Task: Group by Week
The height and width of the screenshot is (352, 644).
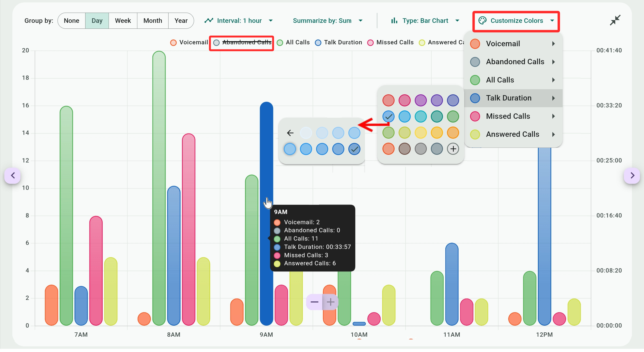Action: pos(123,21)
